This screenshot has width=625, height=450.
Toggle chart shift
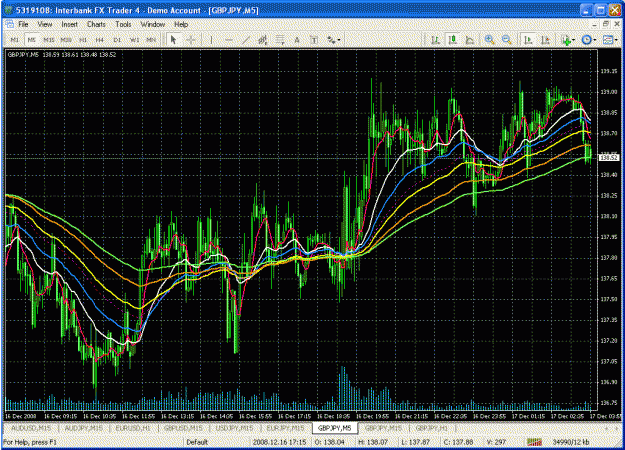[545, 40]
